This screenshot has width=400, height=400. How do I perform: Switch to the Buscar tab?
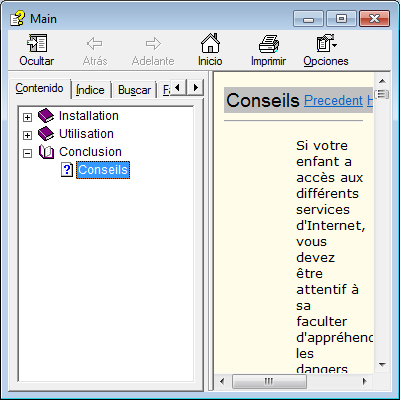click(134, 90)
